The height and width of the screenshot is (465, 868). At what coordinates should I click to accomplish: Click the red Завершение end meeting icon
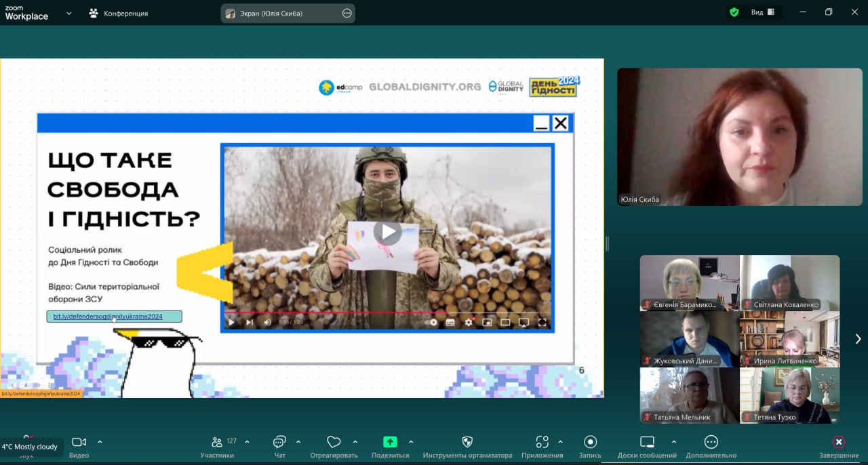coord(839,442)
